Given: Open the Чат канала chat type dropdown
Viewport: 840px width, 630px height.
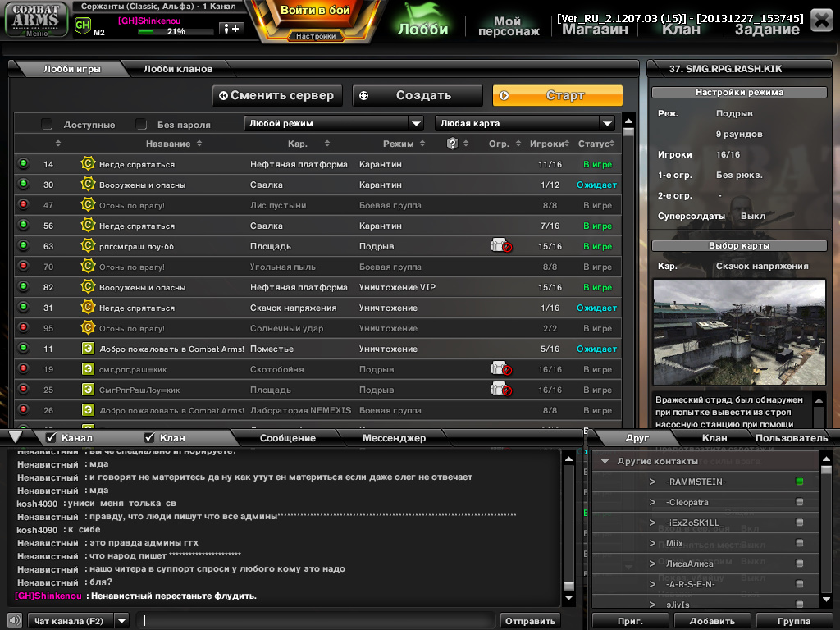Looking at the screenshot, I should pyautogui.click(x=121, y=620).
